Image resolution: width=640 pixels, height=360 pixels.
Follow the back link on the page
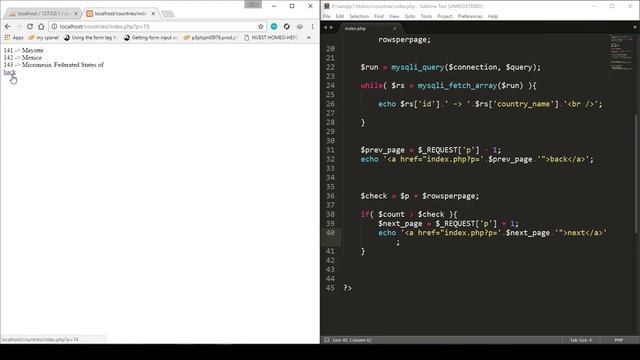pyautogui.click(x=9, y=72)
